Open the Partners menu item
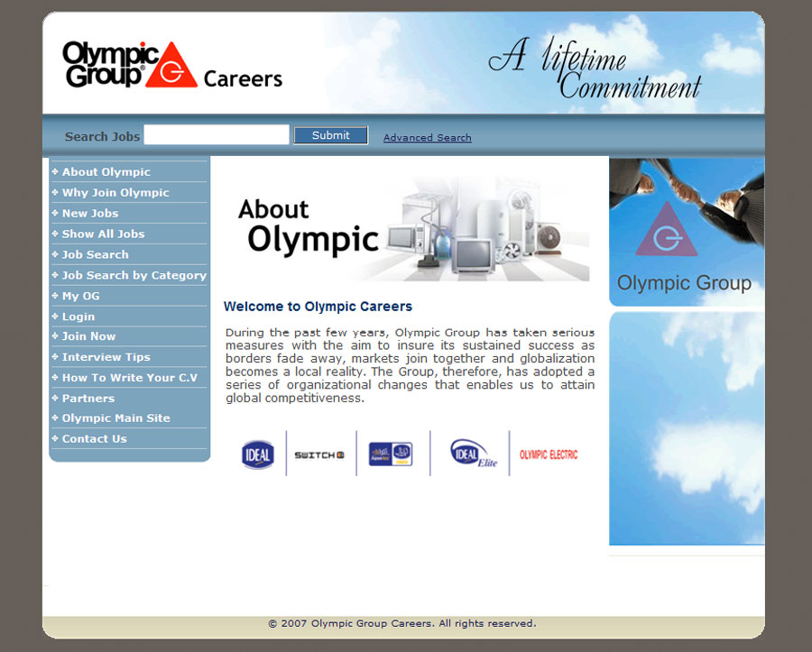This screenshot has width=812, height=652. tap(88, 399)
